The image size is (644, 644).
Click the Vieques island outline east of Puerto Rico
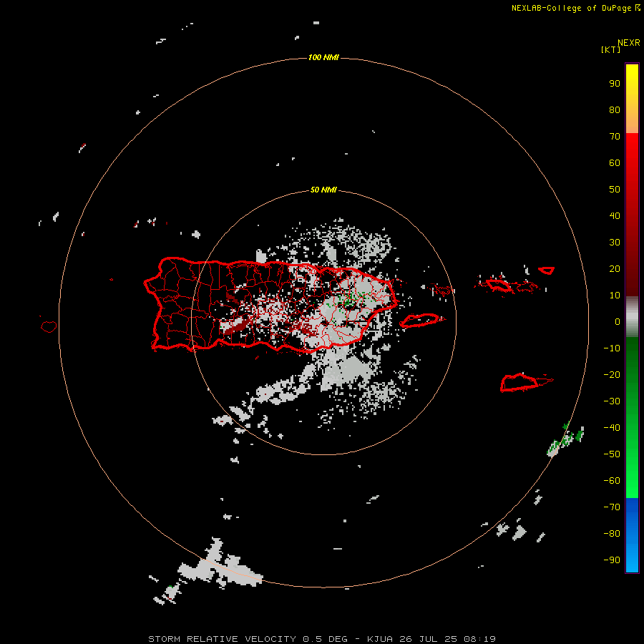tap(421, 321)
